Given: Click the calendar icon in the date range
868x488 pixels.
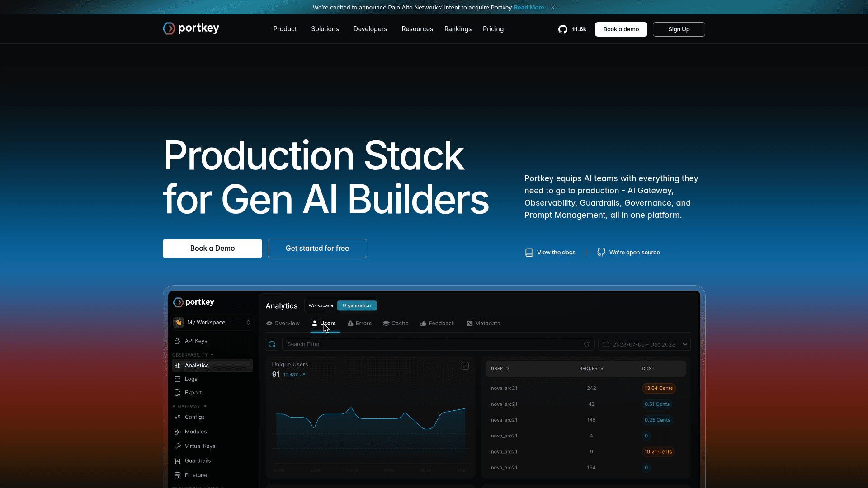Looking at the screenshot, I should pyautogui.click(x=606, y=344).
